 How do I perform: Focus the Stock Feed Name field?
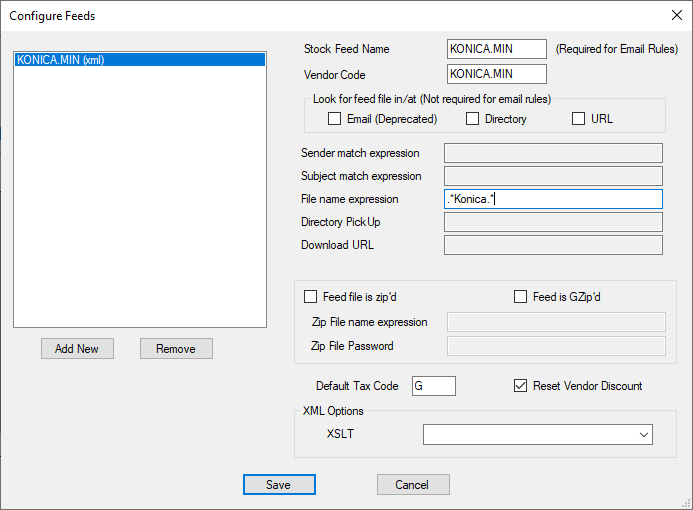496,49
